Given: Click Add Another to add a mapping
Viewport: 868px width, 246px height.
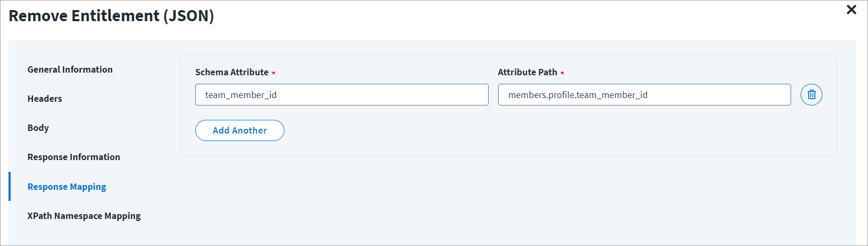Looking at the screenshot, I should [x=240, y=130].
